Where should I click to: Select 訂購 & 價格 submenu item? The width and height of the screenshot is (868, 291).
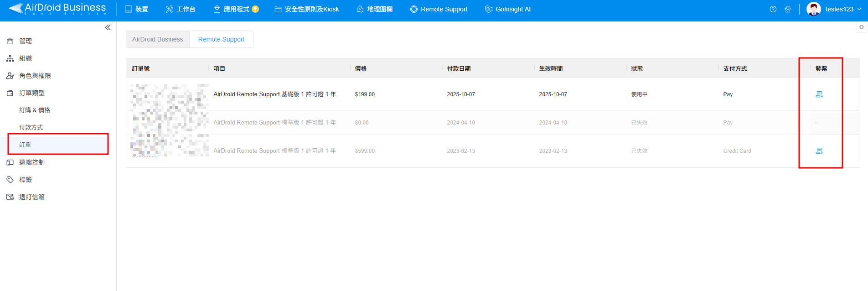click(35, 110)
